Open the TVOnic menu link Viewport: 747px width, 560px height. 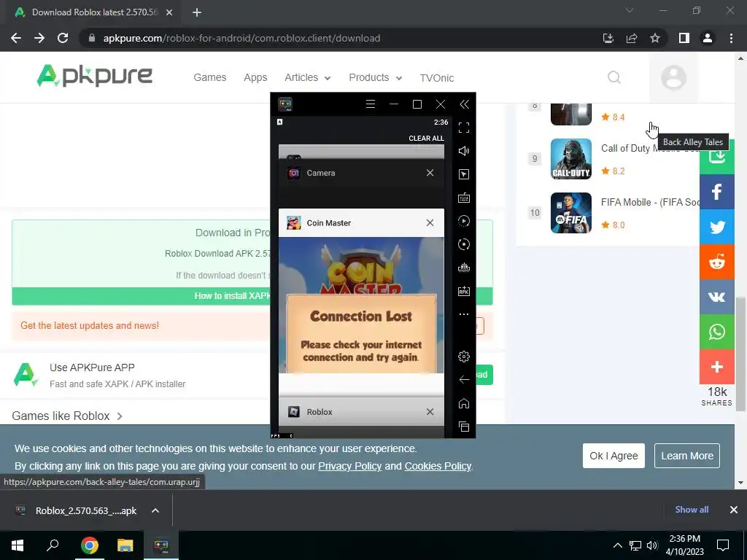point(436,78)
